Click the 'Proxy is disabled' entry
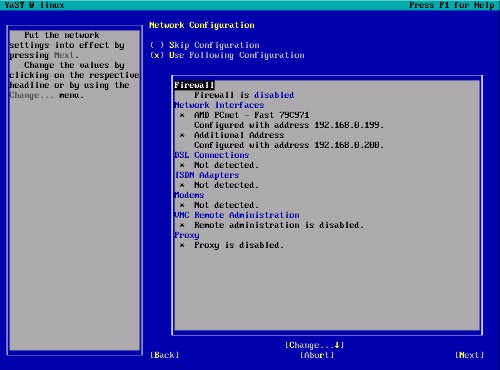Image resolution: width=500 pixels, height=370 pixels. pos(239,245)
